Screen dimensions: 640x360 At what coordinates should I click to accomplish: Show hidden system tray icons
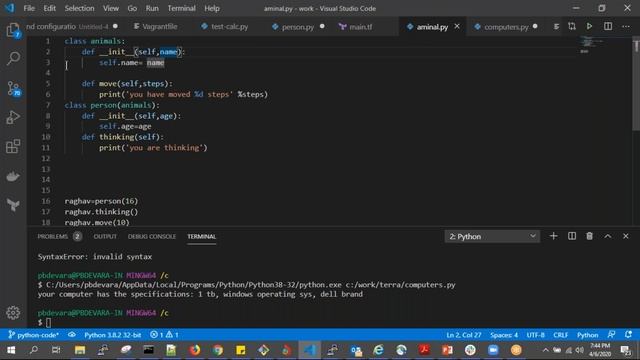point(545,350)
